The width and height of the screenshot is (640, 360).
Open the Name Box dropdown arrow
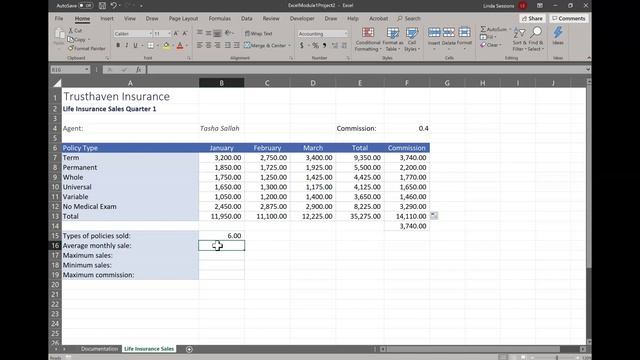(87, 70)
